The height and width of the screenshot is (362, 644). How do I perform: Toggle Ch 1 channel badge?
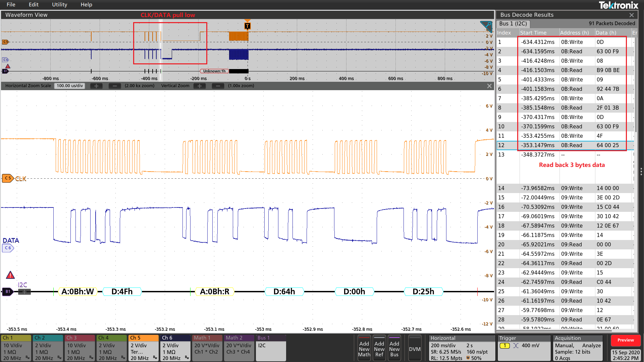16,348
